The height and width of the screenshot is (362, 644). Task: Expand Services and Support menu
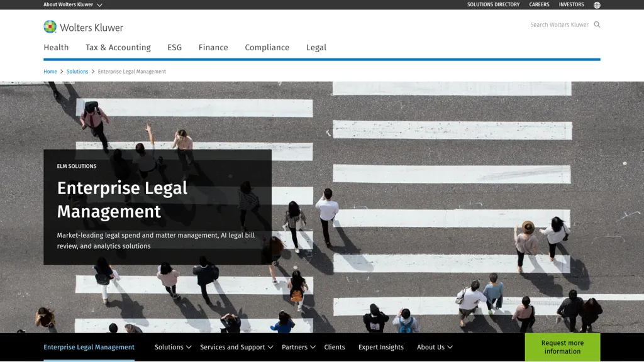click(x=236, y=347)
